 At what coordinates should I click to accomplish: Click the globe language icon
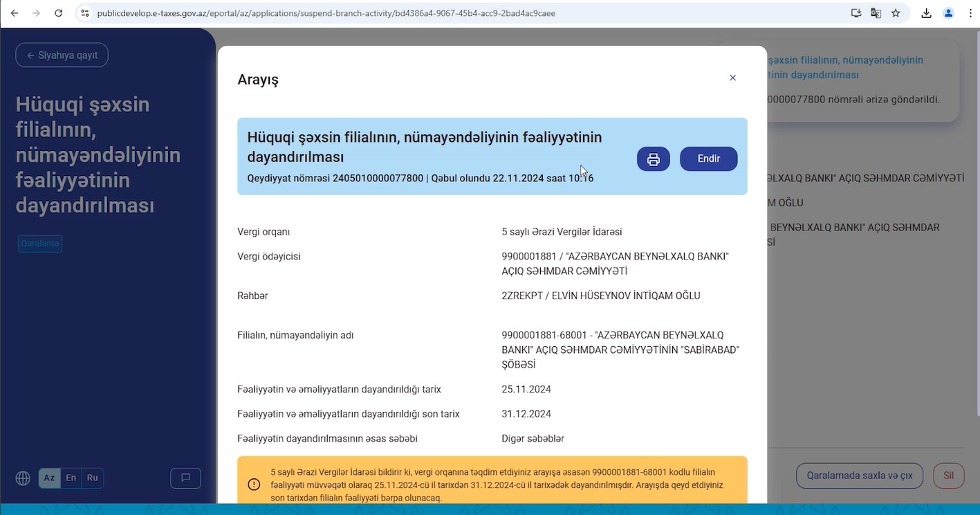[x=23, y=478]
